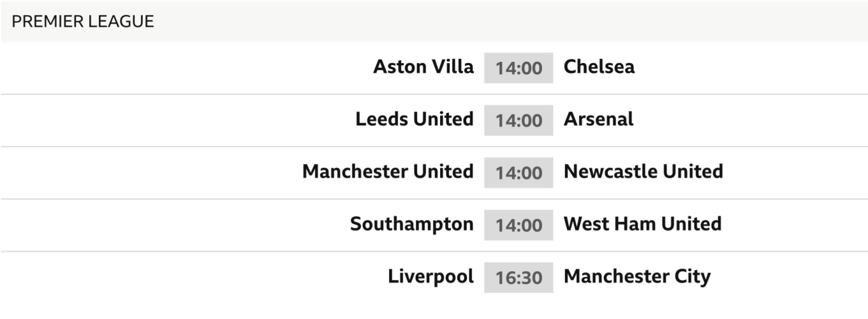Open Newcastle United team link
Screen dimensions: 868x319
643,172
